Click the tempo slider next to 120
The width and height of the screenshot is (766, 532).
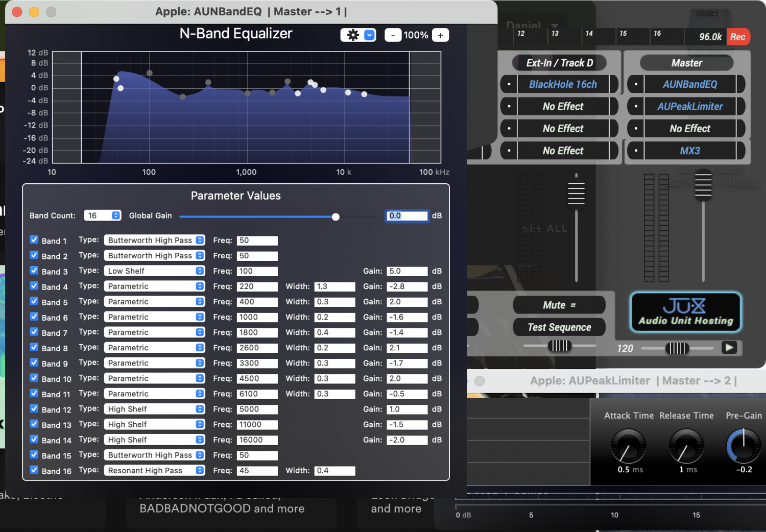(677, 348)
